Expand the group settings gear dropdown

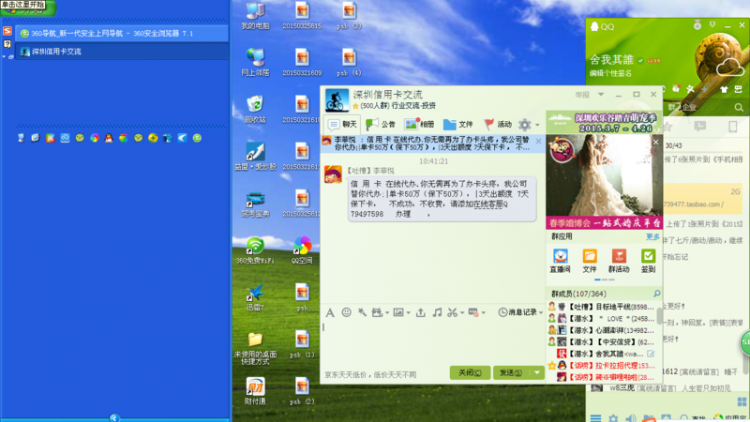537,125
